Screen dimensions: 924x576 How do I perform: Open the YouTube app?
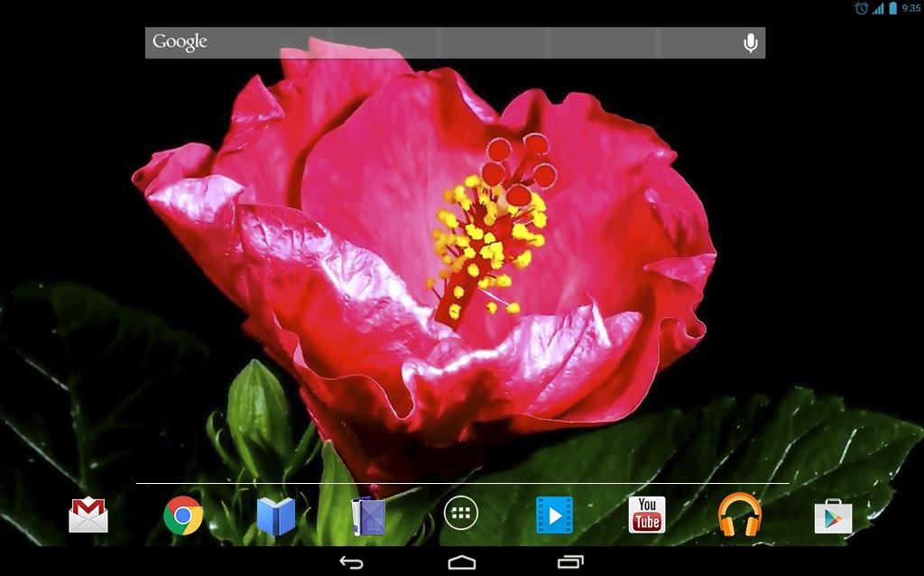pyautogui.click(x=646, y=515)
